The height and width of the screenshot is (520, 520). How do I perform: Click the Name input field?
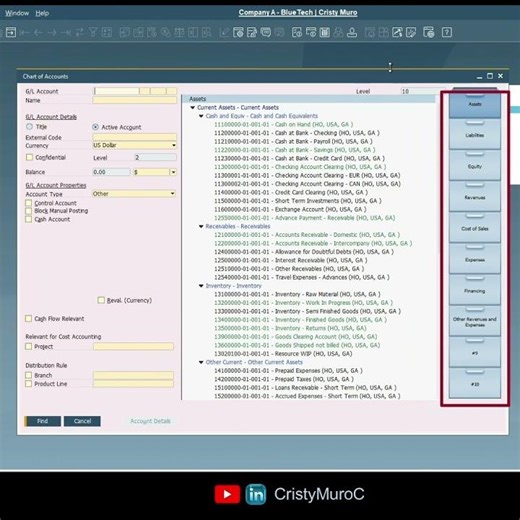pyautogui.click(x=135, y=100)
